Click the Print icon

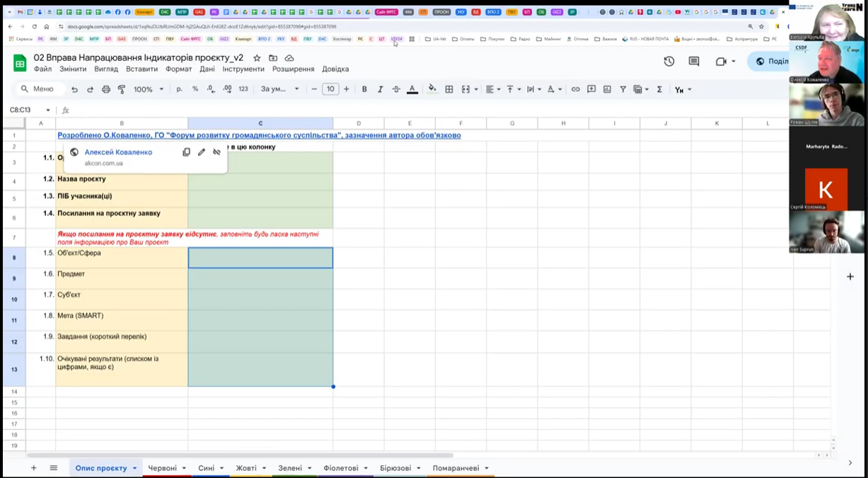click(106, 89)
